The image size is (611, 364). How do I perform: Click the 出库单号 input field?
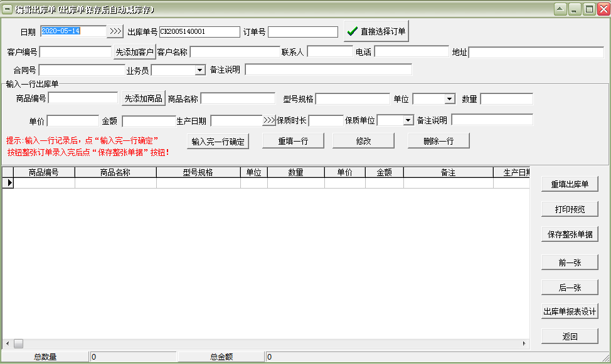click(x=199, y=31)
